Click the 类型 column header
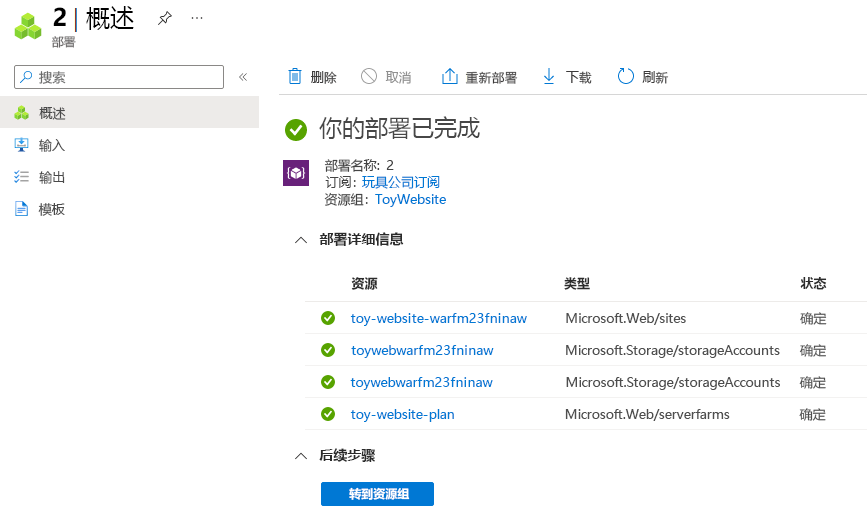The height and width of the screenshot is (517, 867). [x=577, y=284]
